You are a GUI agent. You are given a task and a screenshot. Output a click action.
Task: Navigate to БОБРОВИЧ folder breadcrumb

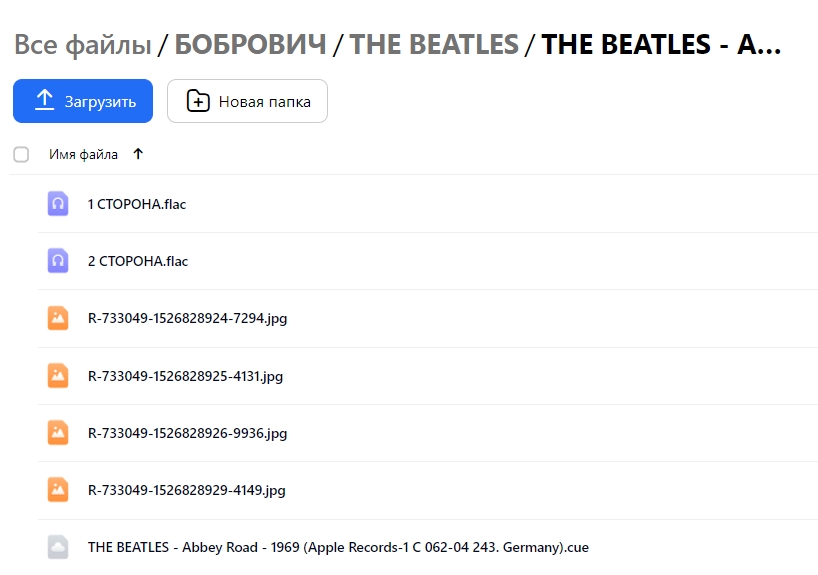click(x=250, y=44)
